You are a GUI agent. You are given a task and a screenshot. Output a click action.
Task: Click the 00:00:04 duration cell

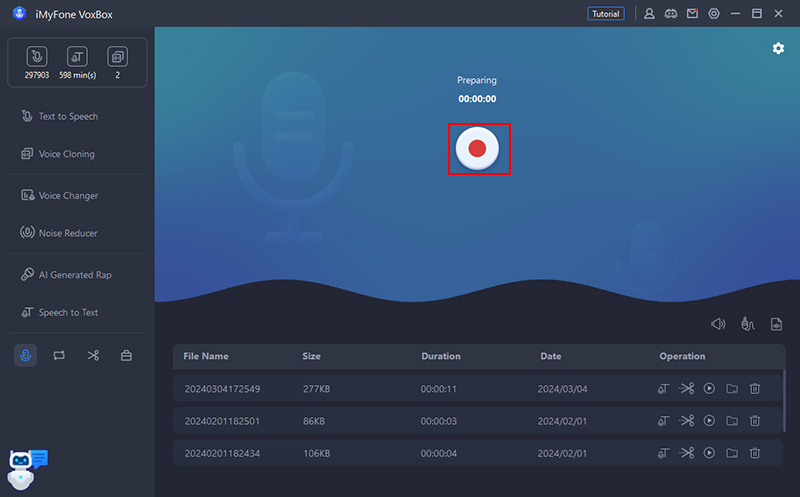coord(438,453)
